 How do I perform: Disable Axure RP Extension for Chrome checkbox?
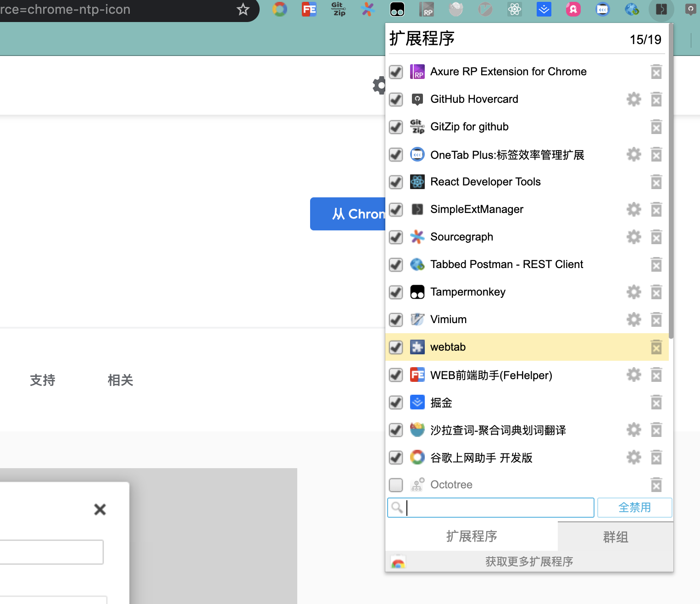[396, 72]
